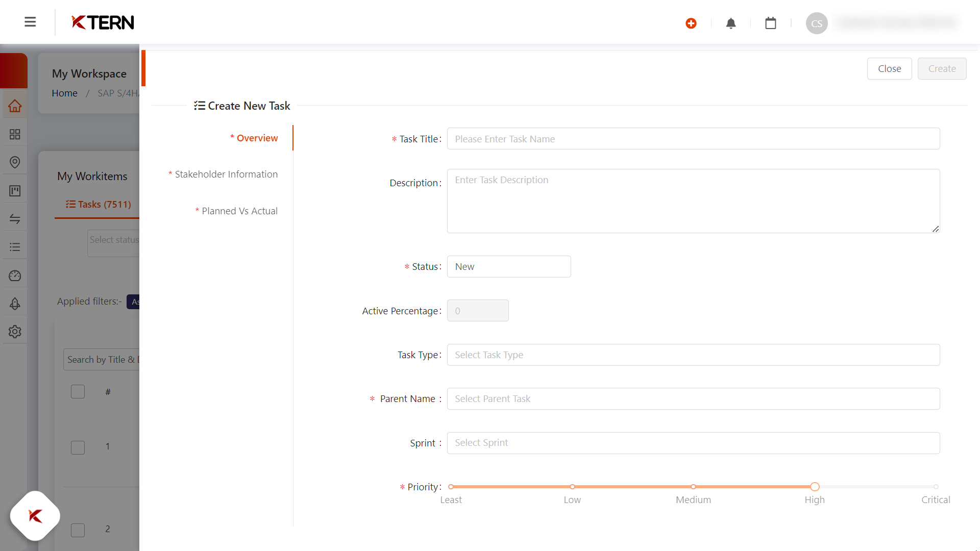Click the Create New Task heading

tap(242, 106)
